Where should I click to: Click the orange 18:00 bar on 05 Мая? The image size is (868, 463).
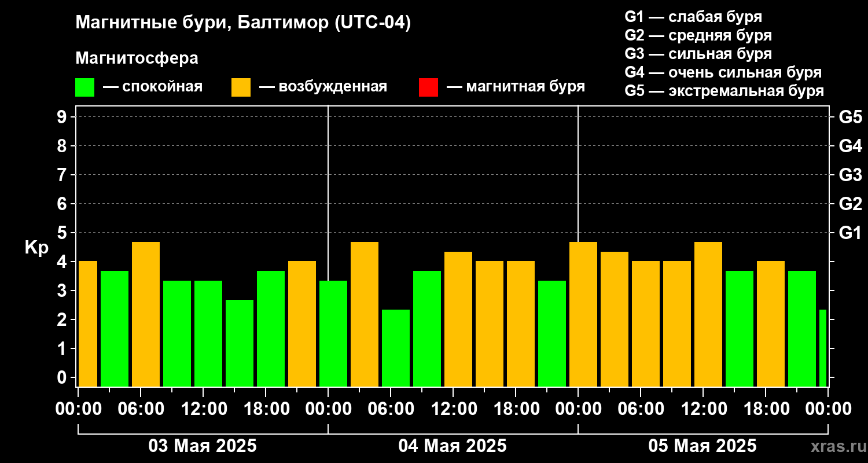click(771, 324)
